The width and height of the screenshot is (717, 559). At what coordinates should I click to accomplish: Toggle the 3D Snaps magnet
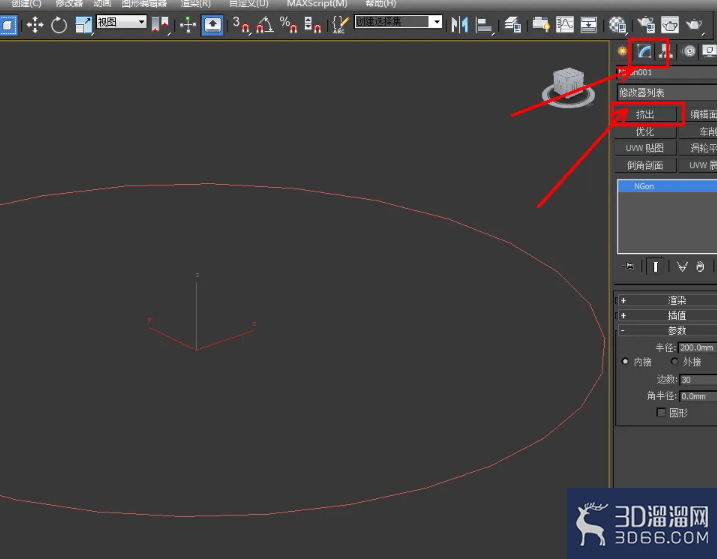[241, 25]
